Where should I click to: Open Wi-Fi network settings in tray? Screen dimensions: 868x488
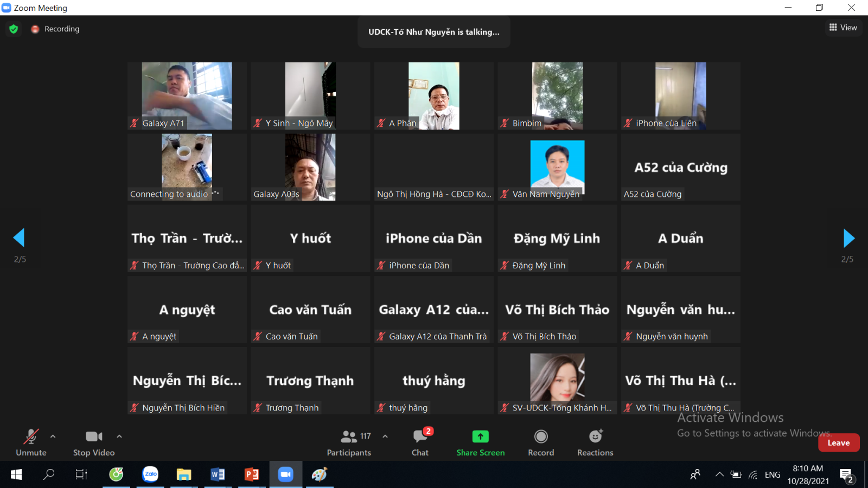click(753, 475)
